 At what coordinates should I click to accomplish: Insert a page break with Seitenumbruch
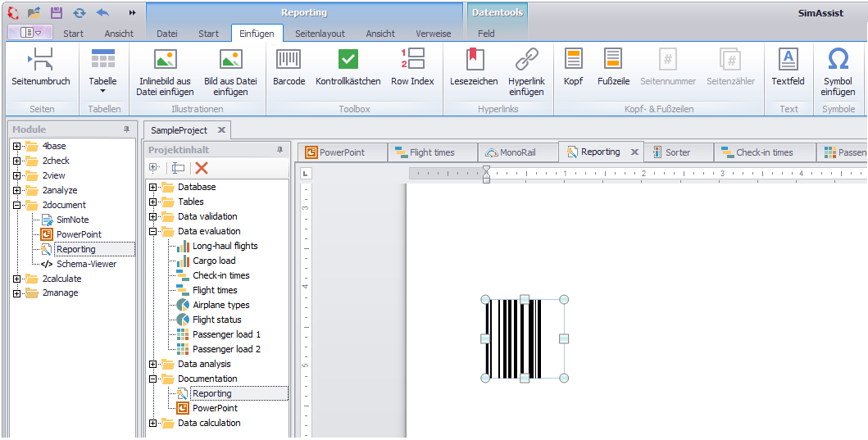click(41, 67)
